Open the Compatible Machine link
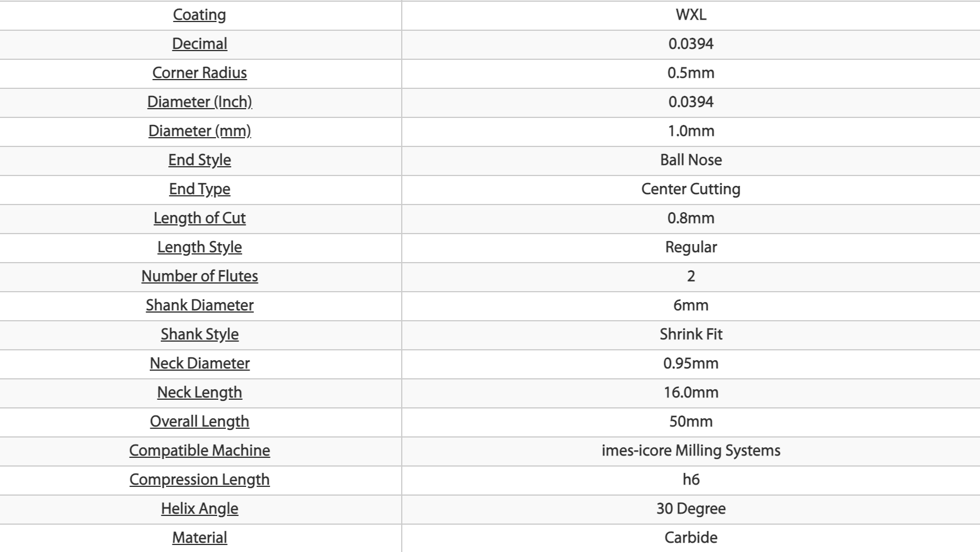980x552 pixels. [199, 451]
